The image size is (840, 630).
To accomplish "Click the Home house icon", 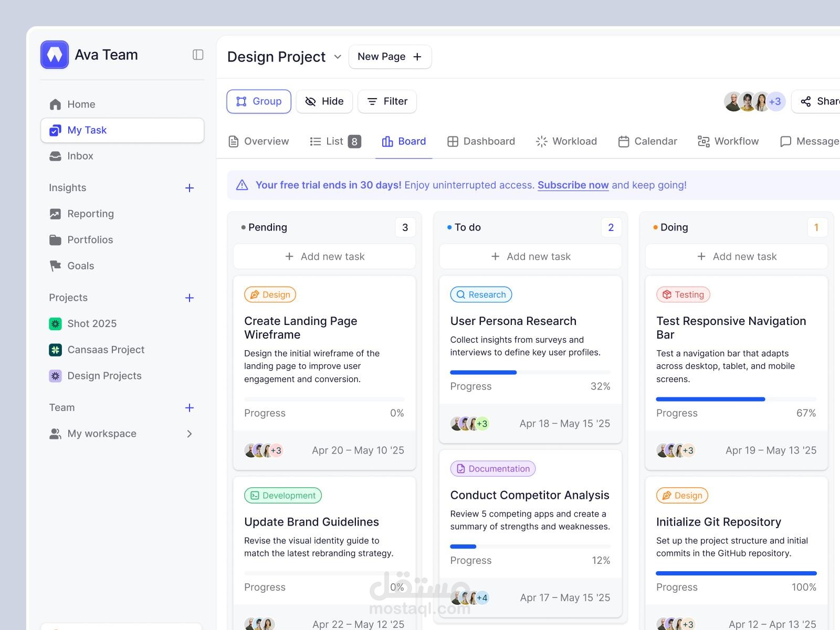I will pos(55,104).
